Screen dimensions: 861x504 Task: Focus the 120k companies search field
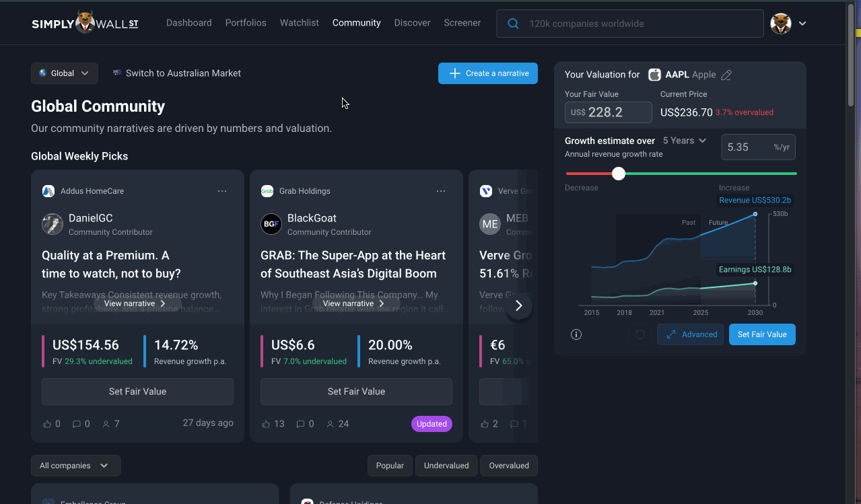tap(630, 24)
